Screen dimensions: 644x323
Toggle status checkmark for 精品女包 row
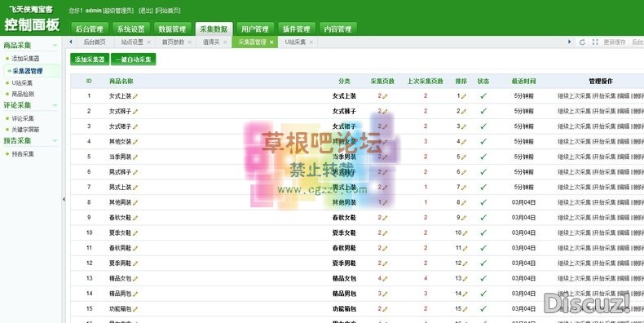[x=483, y=278]
